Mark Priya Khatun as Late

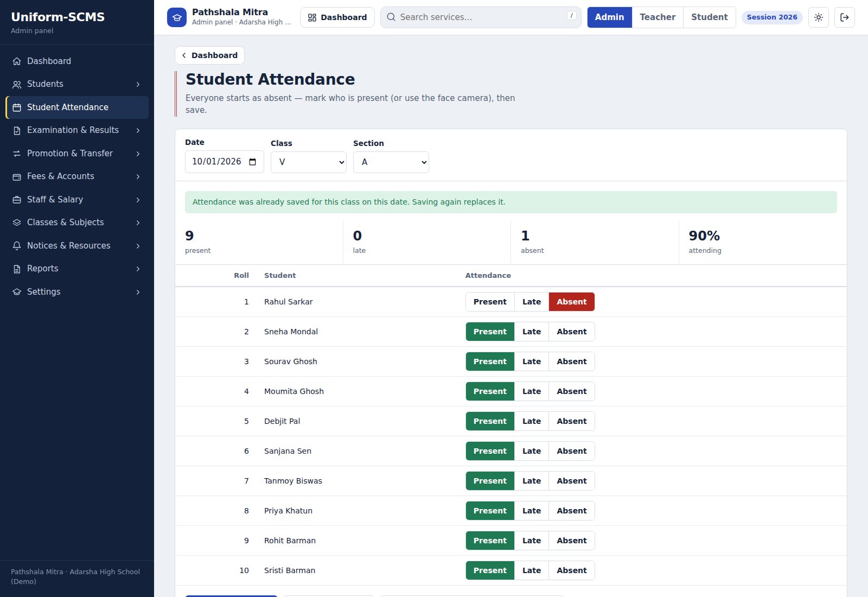tap(532, 511)
